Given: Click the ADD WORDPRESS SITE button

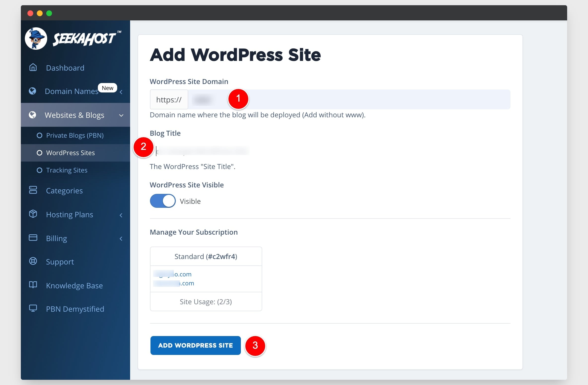Looking at the screenshot, I should [x=195, y=345].
